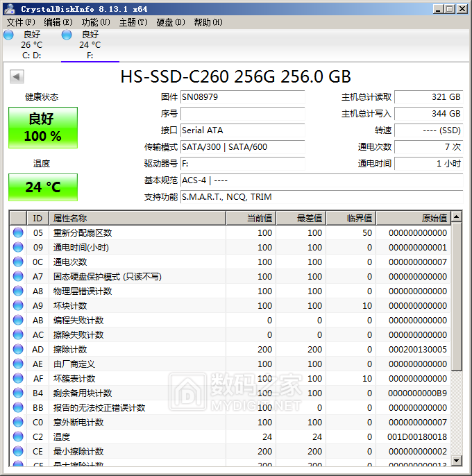Screen dimensions: 472x476
Task: Click the total host reads value 321 GB
Action: click(x=428, y=97)
